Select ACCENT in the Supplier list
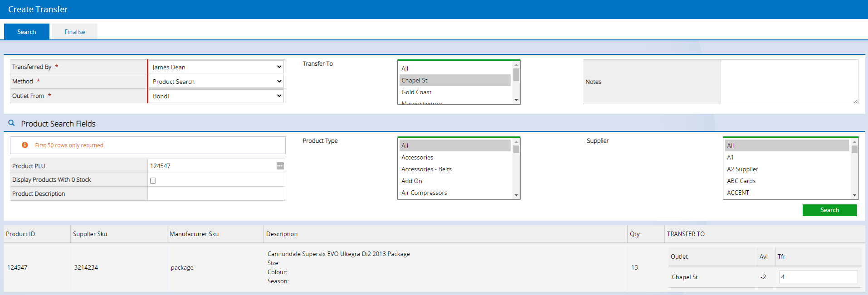This screenshot has height=295, width=868. tap(787, 193)
